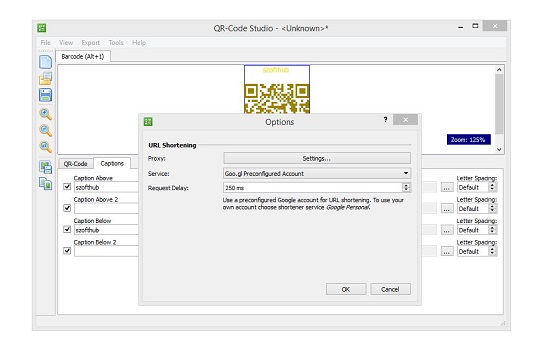
Task: Click the ... button in Caption Above row
Action: (447, 187)
